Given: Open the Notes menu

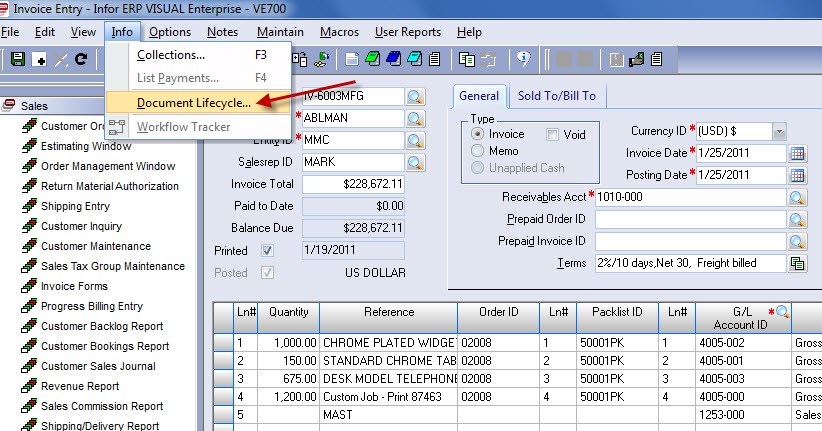Looking at the screenshot, I should [222, 32].
